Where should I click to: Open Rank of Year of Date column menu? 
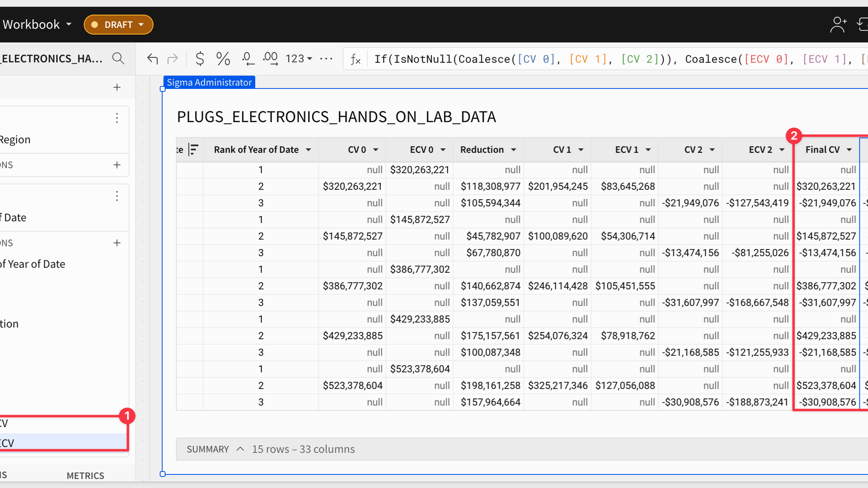[x=308, y=150]
